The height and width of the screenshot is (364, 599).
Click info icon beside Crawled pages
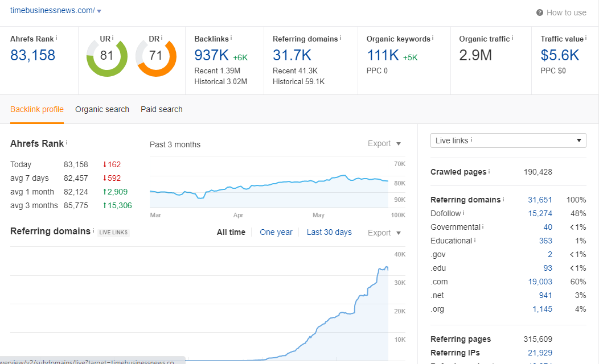click(490, 171)
